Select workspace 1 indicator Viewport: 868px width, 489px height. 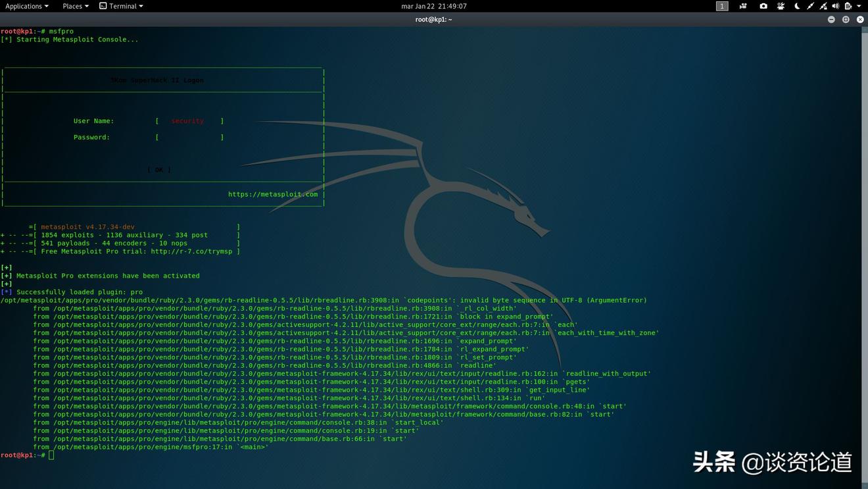coord(722,6)
